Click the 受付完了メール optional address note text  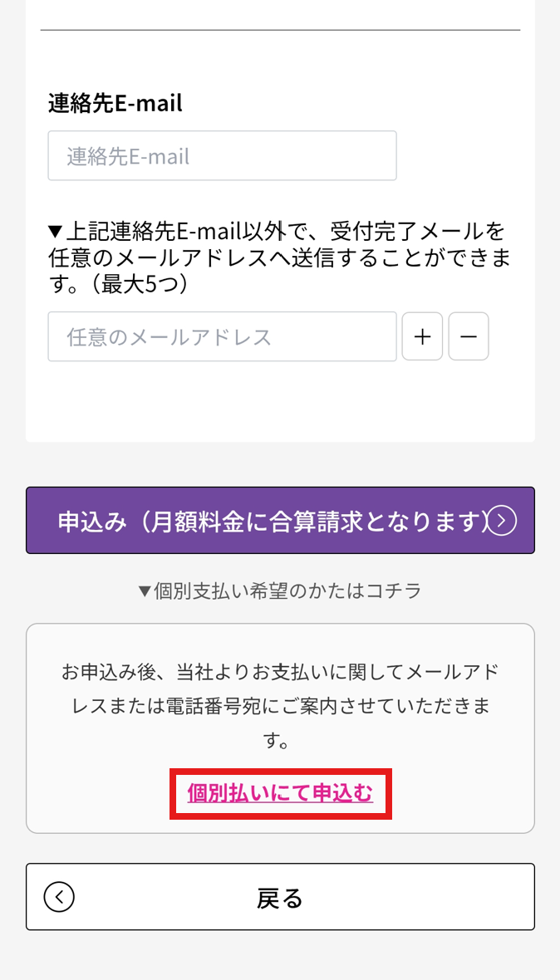point(415,230)
